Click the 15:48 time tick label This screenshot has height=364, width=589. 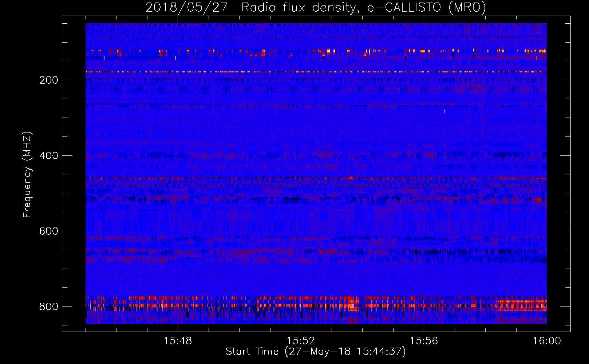click(178, 341)
